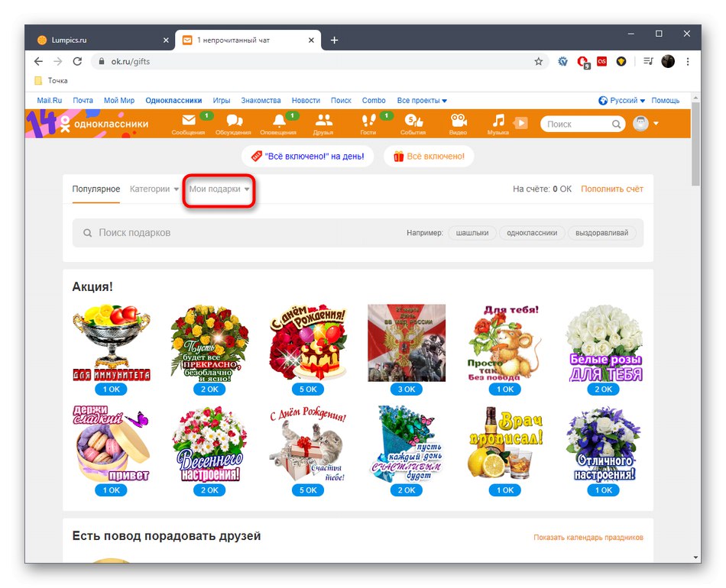Open the Гости footprints icon
Image resolution: width=726 pixels, height=588 pixels.
(x=368, y=121)
